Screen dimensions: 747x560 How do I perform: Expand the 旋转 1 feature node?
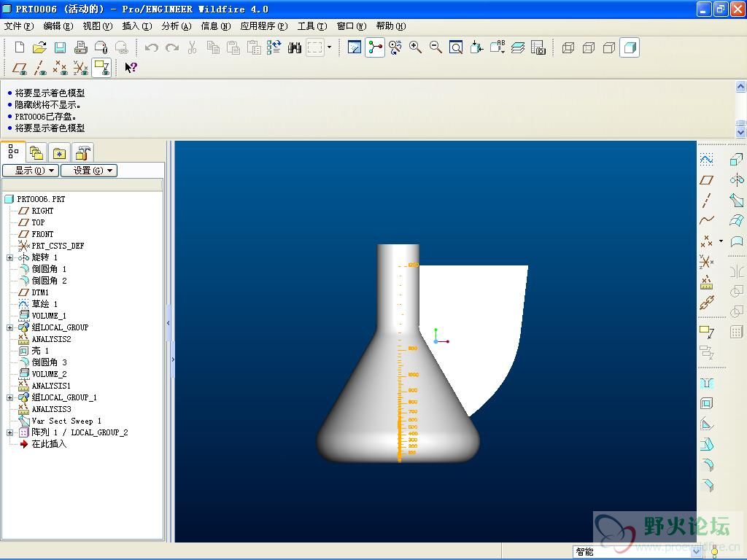click(9, 257)
